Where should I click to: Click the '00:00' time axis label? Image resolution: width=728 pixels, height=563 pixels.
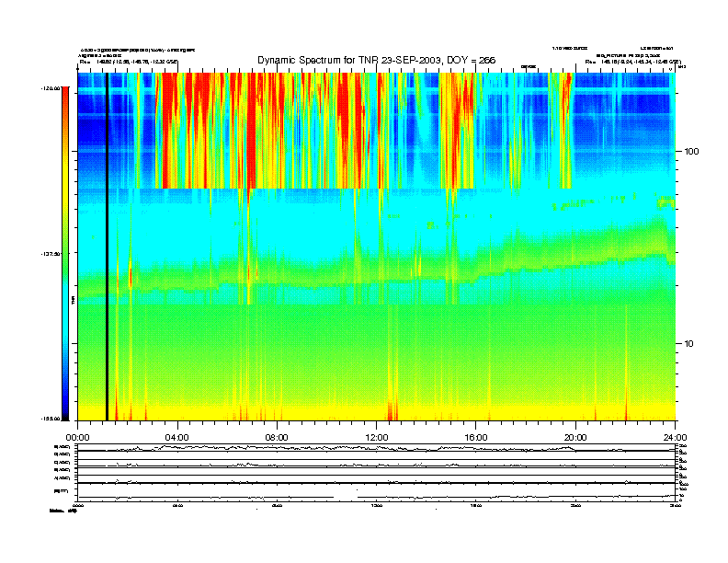click(77, 438)
